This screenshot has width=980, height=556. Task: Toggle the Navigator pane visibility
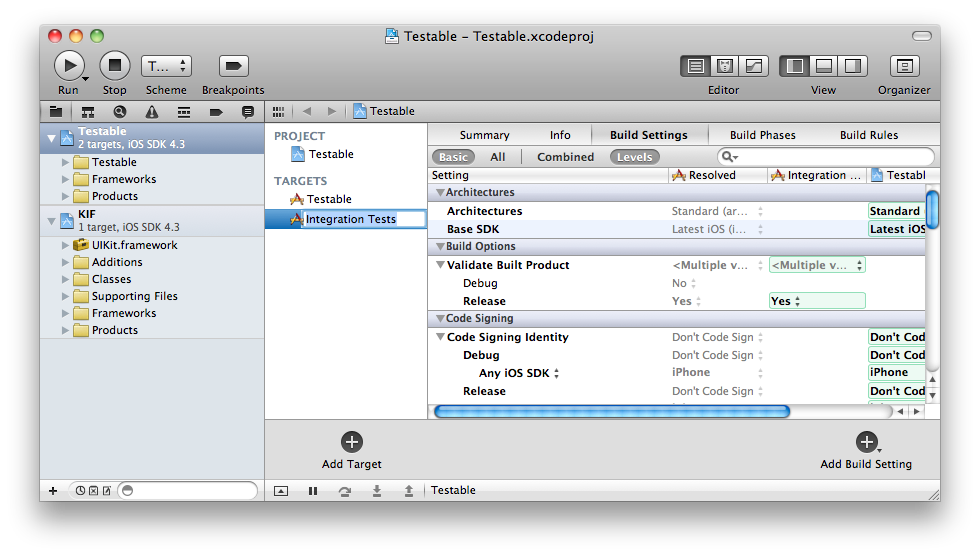point(794,66)
